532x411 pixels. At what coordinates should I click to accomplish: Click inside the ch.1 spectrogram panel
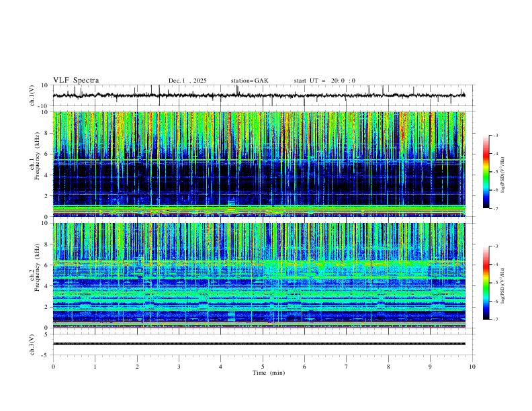(x=259, y=164)
